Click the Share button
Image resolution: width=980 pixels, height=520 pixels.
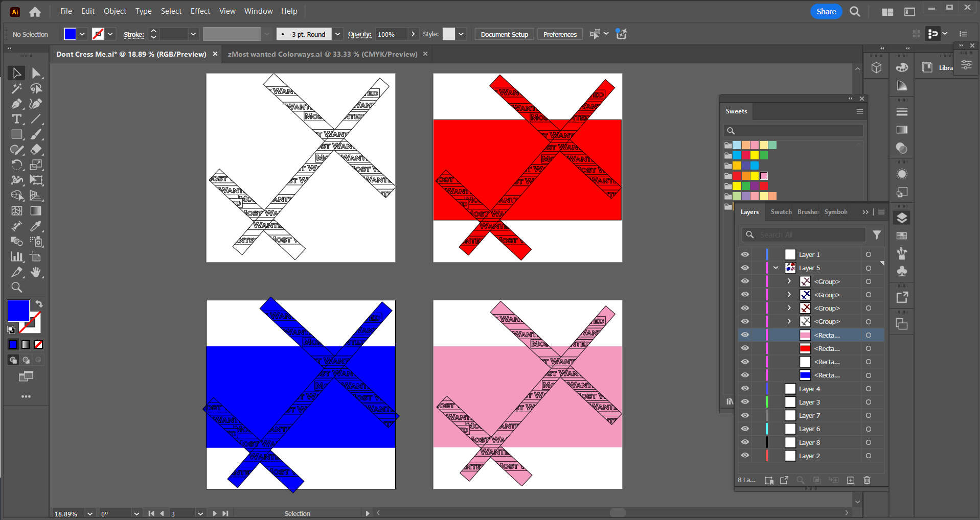[826, 11]
